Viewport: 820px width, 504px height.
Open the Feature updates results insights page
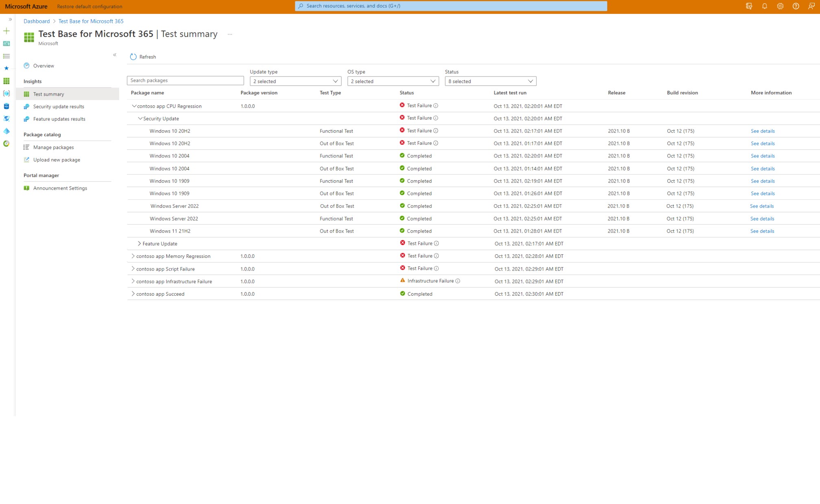[59, 119]
